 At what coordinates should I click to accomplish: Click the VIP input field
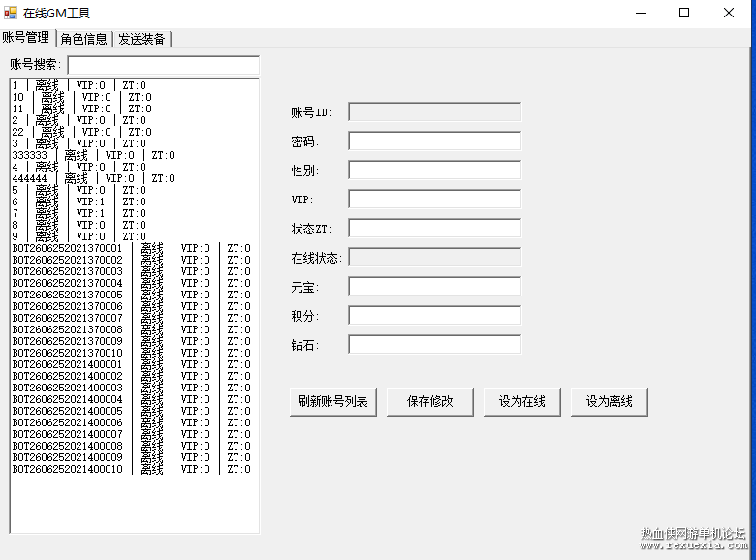point(434,199)
